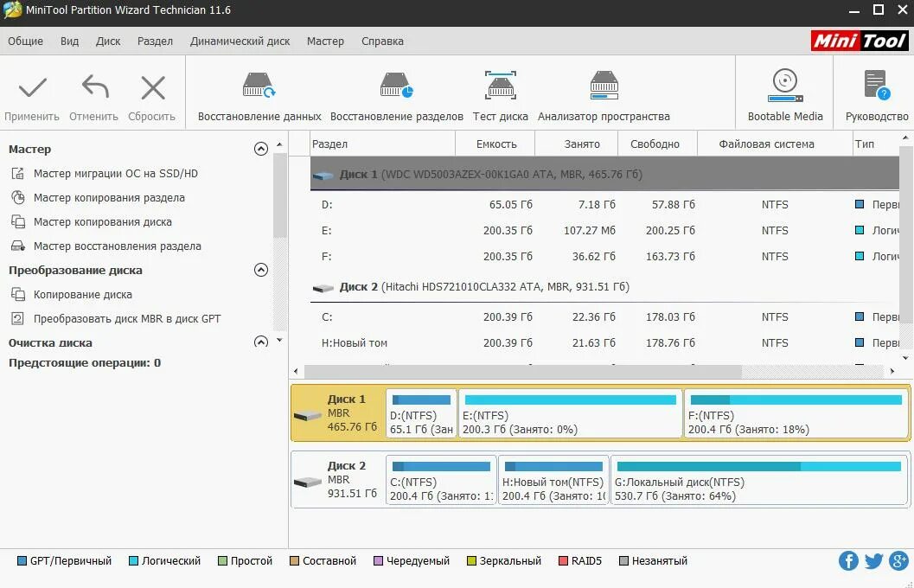Select H:Новый том row in table
This screenshot has height=588, width=914.
[x=604, y=342]
